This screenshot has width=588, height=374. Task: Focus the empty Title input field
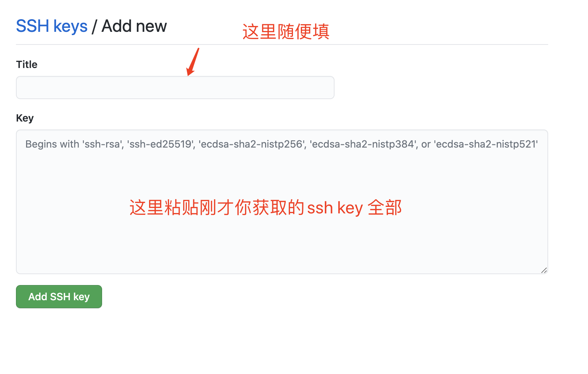pyautogui.click(x=175, y=88)
